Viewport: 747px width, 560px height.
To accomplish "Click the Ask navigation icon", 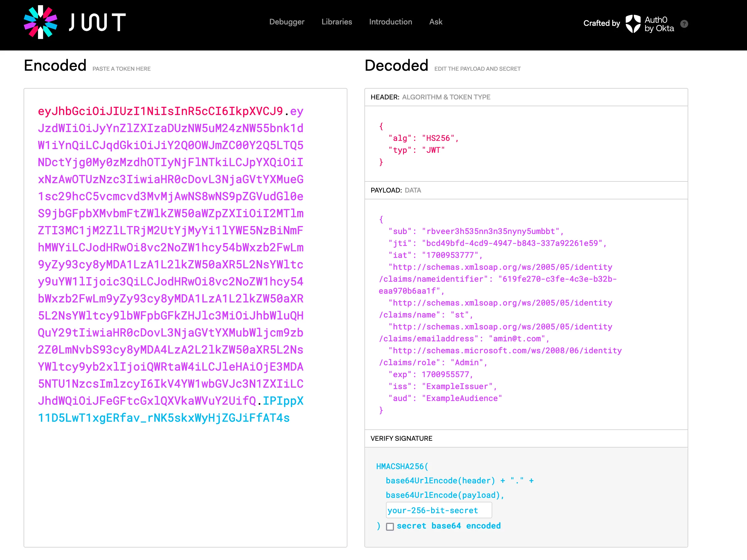I will click(436, 22).
